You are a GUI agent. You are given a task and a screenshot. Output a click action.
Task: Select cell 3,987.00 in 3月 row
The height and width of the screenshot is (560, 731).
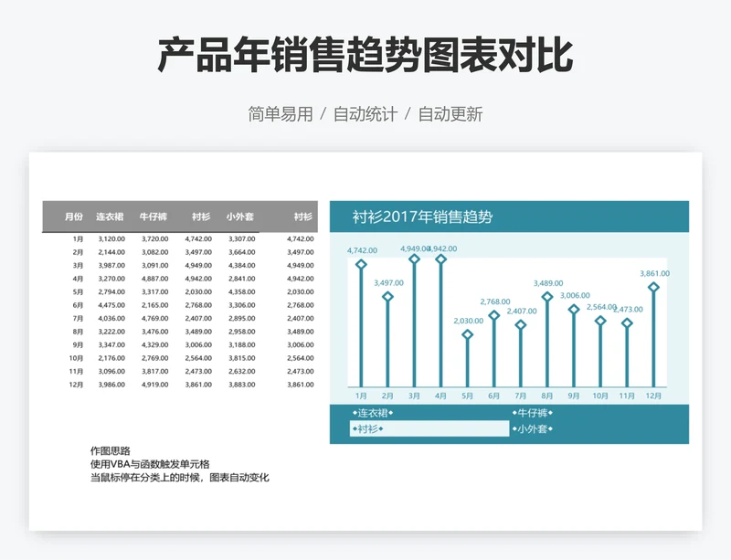[x=111, y=265]
